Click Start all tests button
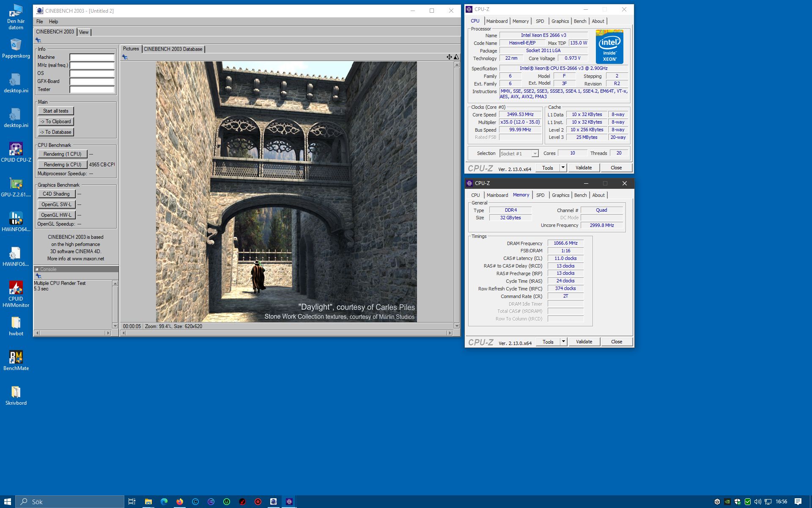Screen dimensions: 812x508 [55, 111]
